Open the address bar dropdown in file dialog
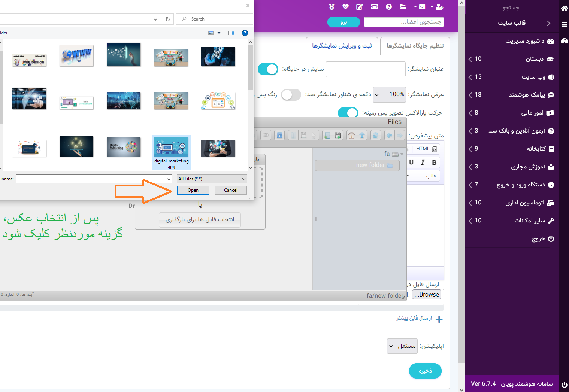Screen dimensions: 569x392 (x=155, y=19)
